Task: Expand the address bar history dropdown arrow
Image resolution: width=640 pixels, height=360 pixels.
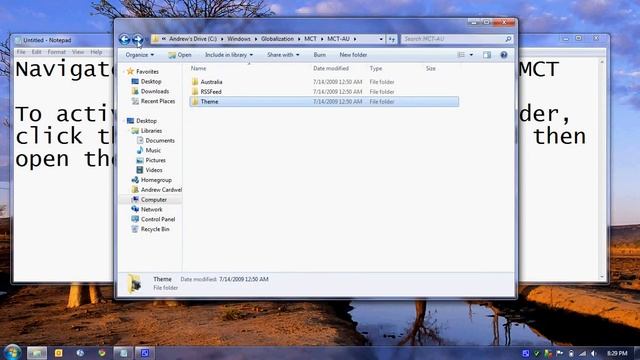Action: pyautogui.click(x=381, y=39)
